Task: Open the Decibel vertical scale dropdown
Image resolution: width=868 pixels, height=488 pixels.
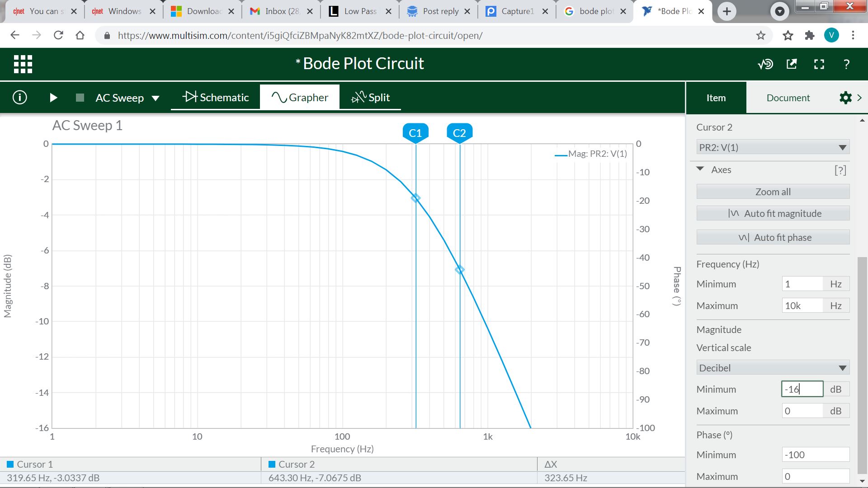Action: pos(773,368)
